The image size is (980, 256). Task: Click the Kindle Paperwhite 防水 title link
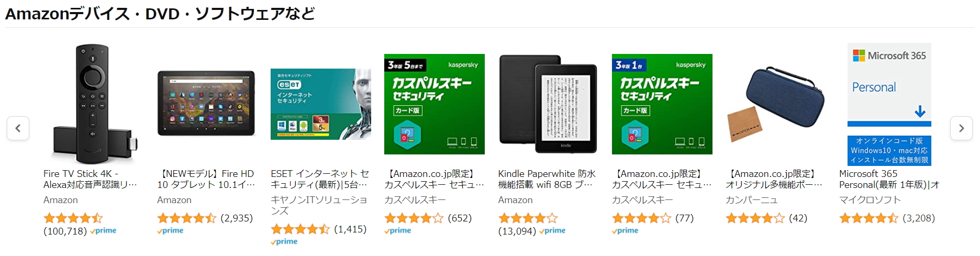pyautogui.click(x=547, y=179)
